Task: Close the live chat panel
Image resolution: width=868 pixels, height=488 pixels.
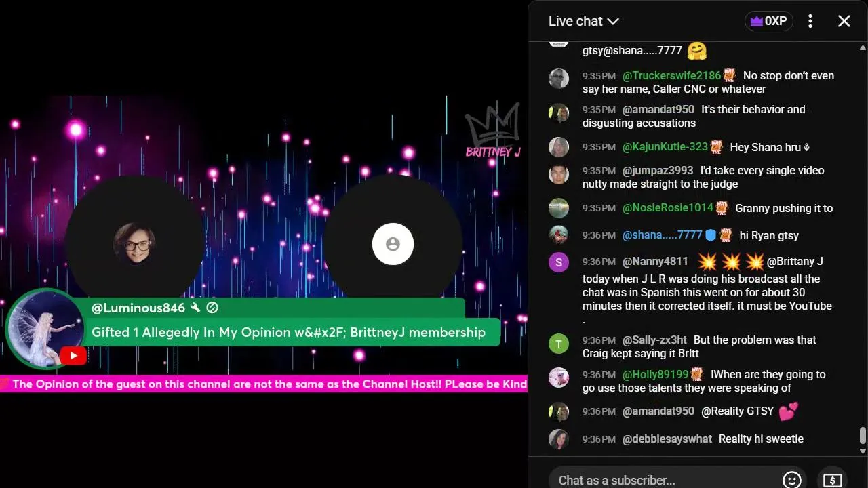Action: pyautogui.click(x=844, y=21)
